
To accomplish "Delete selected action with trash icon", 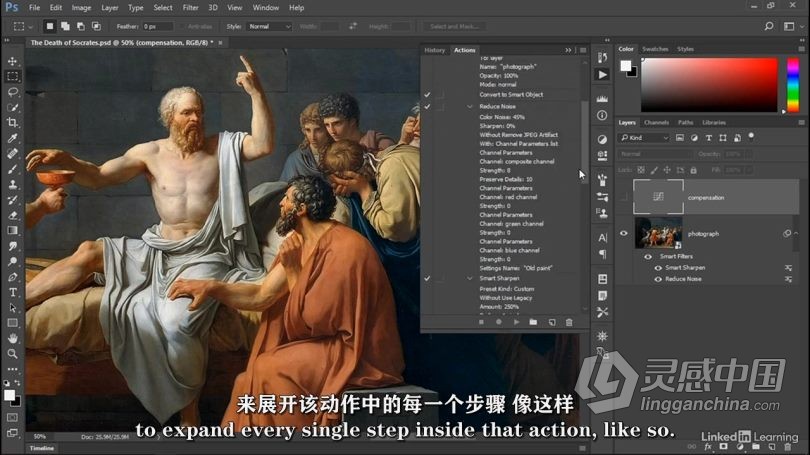I will click(x=569, y=322).
